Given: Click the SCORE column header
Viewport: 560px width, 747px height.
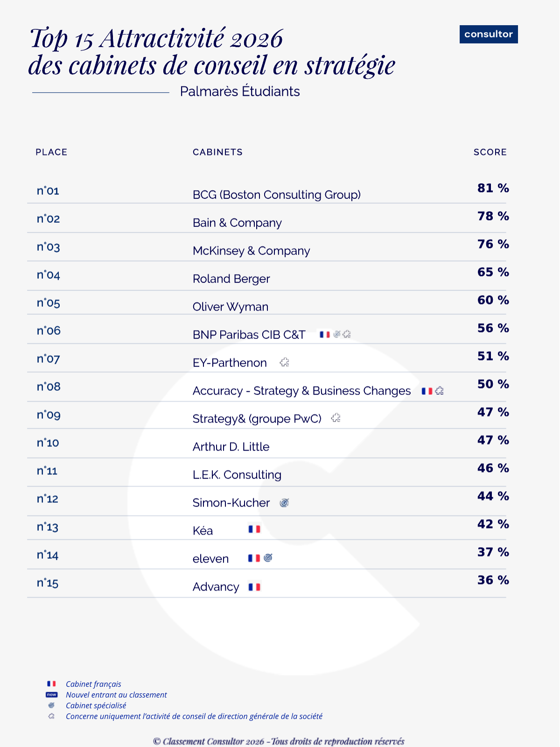Looking at the screenshot, I should point(490,152).
